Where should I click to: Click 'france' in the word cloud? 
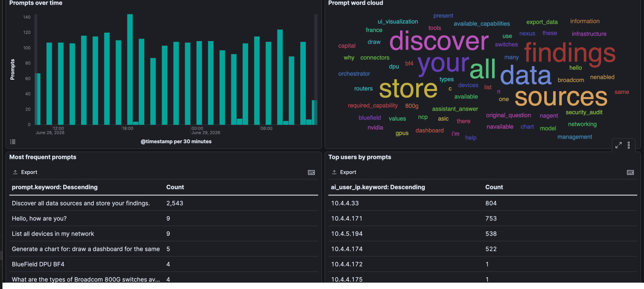tap(374, 30)
